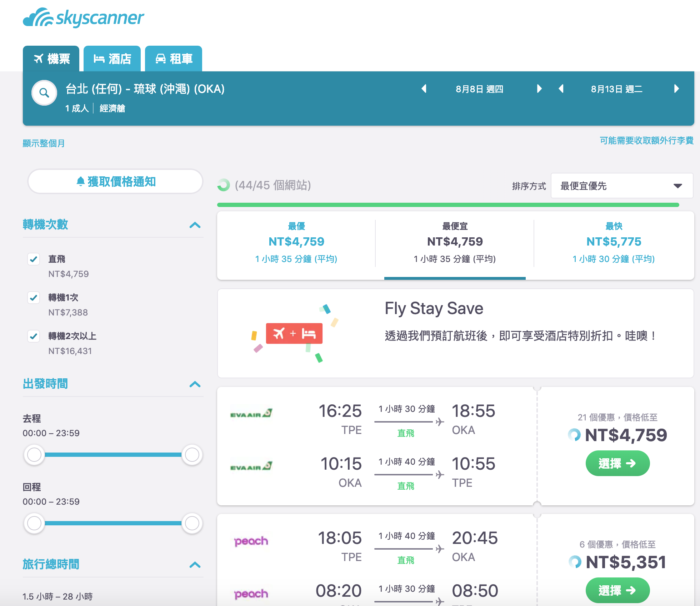
Task: Open the 可能需要收取額外行李費 link
Action: pos(646,140)
